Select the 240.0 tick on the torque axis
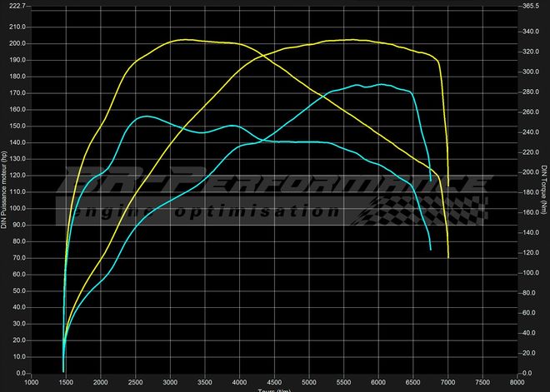550x392 pixels. coord(530,132)
